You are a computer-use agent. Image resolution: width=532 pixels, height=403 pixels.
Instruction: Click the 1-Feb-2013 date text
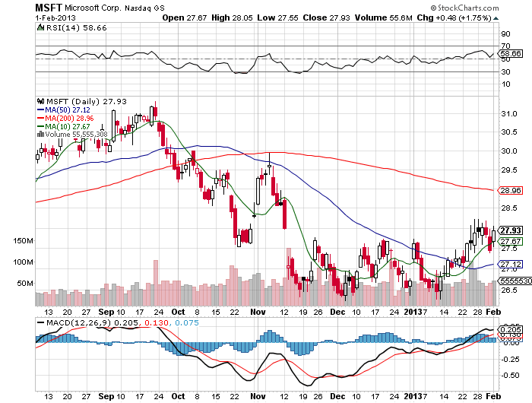(55, 17)
